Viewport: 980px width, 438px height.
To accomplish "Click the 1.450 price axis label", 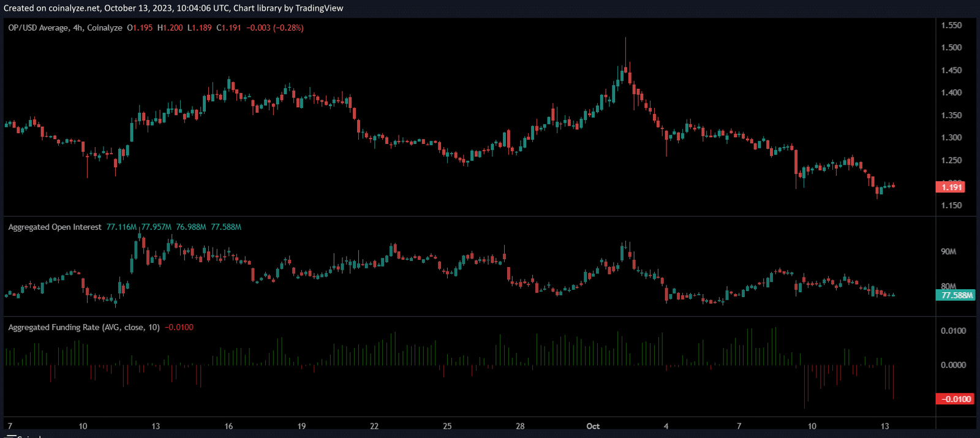I will pyautogui.click(x=951, y=70).
